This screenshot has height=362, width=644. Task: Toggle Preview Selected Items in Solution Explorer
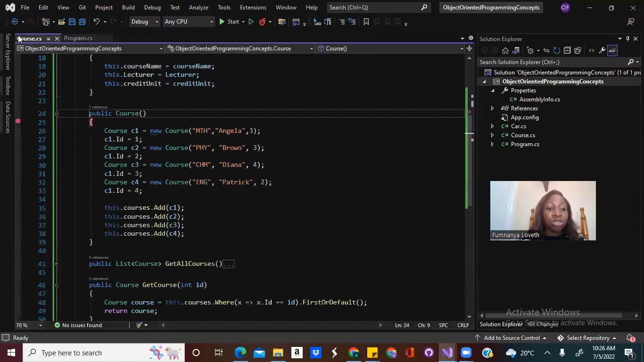(x=612, y=50)
